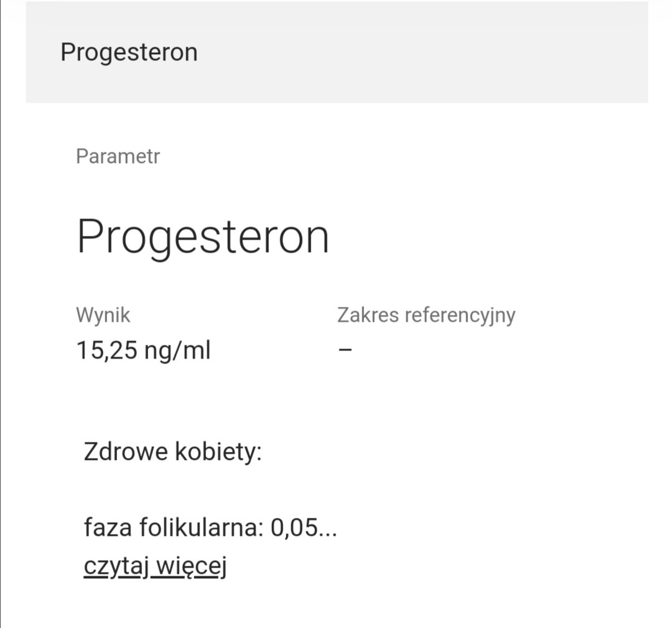Click the word "Zakres" in the reference label

tap(368, 315)
